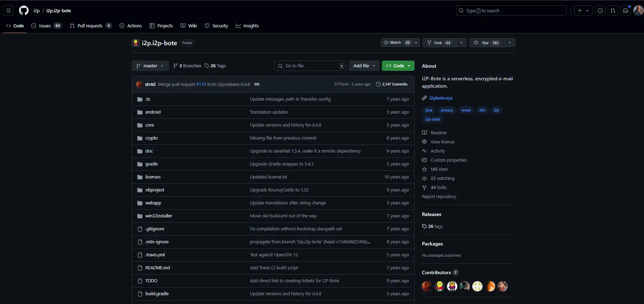Click the email topic tag

466,110
